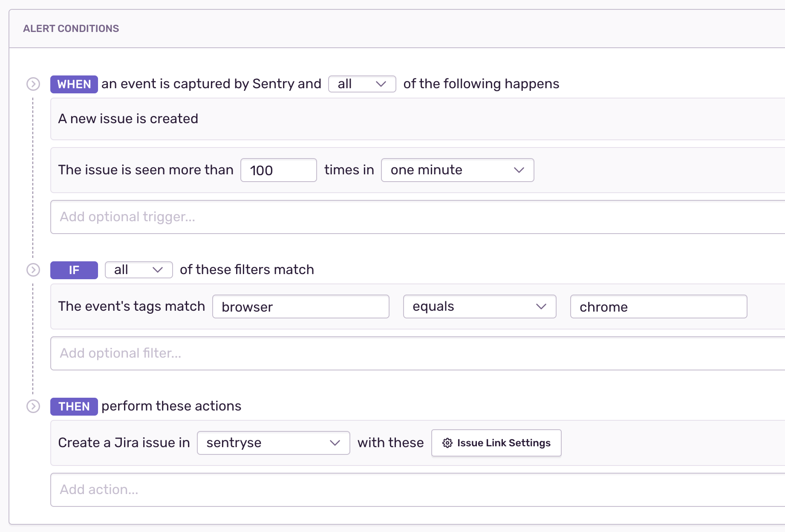Viewport: 785px width, 532px height.
Task: Open the 'one minute' time interval dropdown
Action: click(457, 170)
